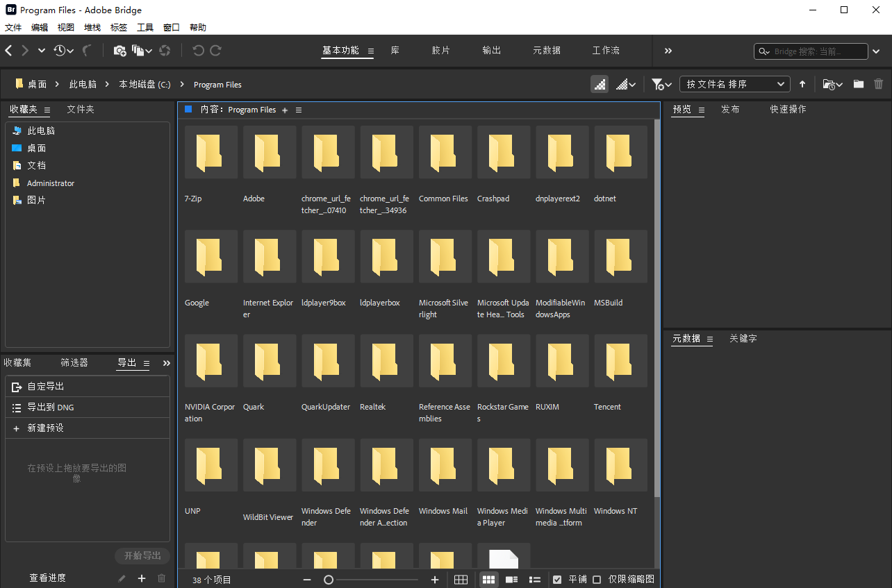
Task: Click the undo arrow icon
Action: click(199, 50)
